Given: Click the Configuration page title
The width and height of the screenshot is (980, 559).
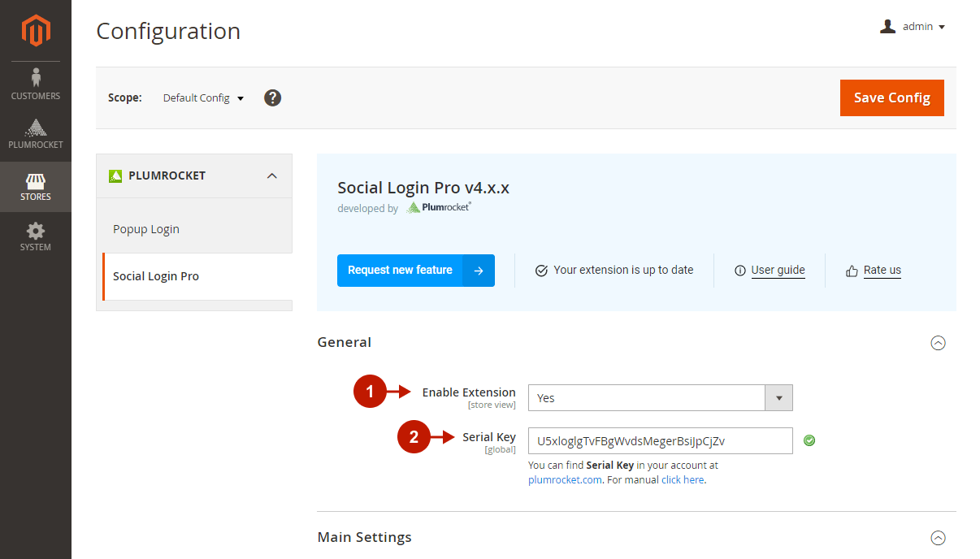Looking at the screenshot, I should 168,32.
